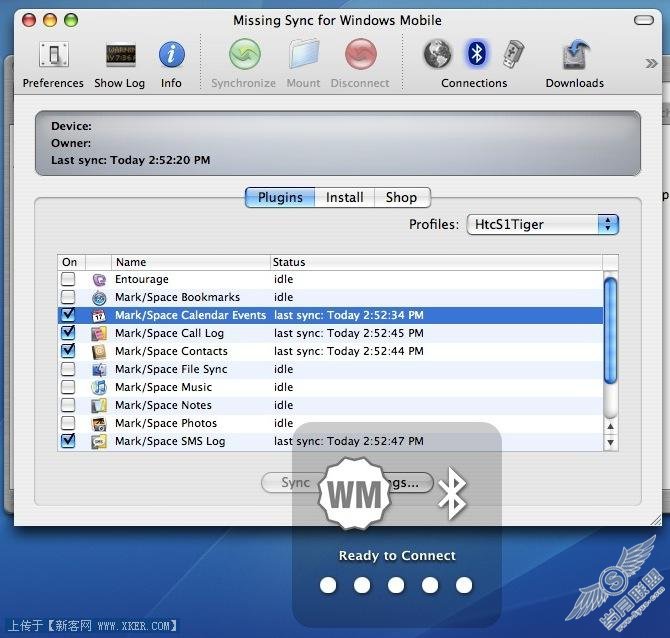This screenshot has height=638, width=670.
Task: Click 'last sync: Today 2:52:45 PM' status
Action: pos(349,333)
